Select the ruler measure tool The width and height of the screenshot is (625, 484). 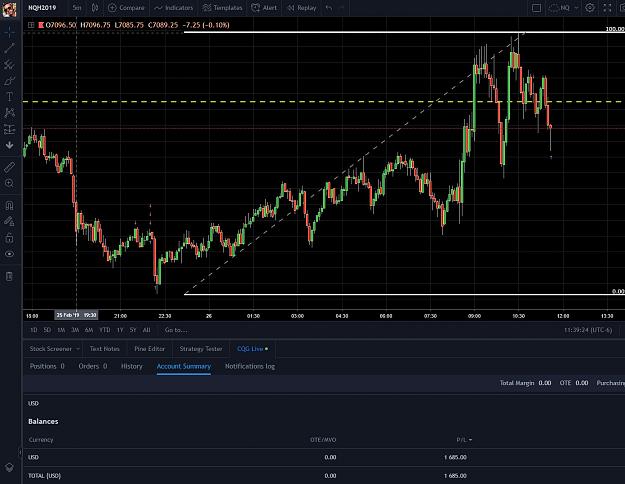[10, 167]
